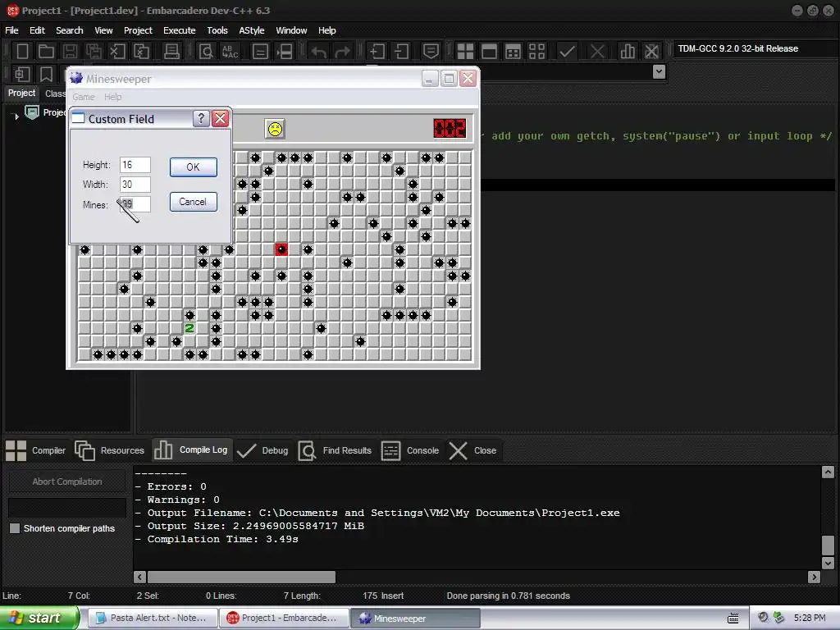840x630 pixels.
Task: Click Cancel in Custom Field dialog
Action: [194, 202]
